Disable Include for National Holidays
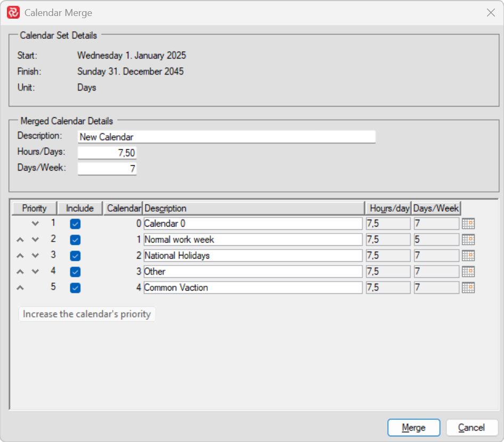Image resolution: width=504 pixels, height=442 pixels. tap(75, 255)
